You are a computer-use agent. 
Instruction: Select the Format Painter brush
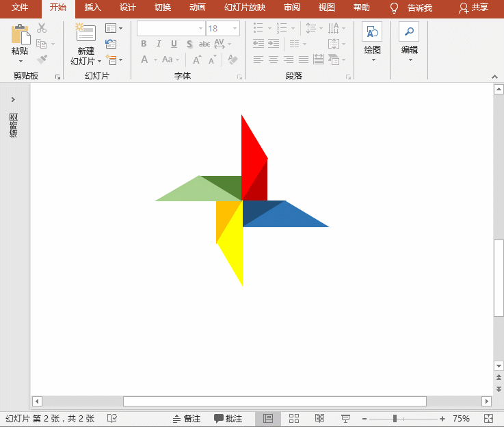pyautogui.click(x=42, y=59)
